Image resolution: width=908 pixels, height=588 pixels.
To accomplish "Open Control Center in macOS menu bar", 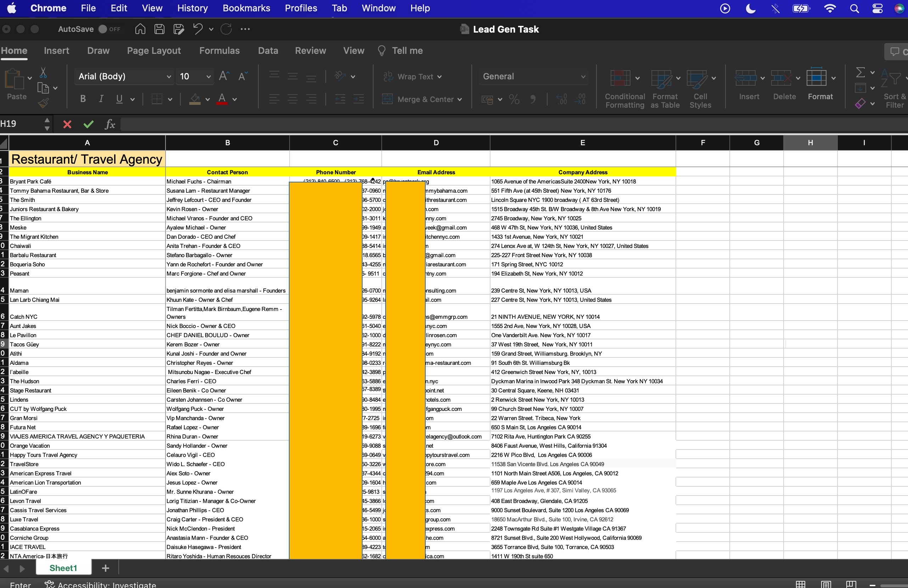I will tap(878, 8).
